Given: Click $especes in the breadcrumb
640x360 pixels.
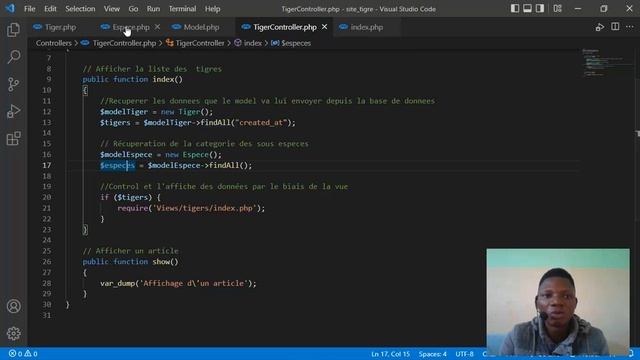Looking at the screenshot, I should (x=296, y=43).
